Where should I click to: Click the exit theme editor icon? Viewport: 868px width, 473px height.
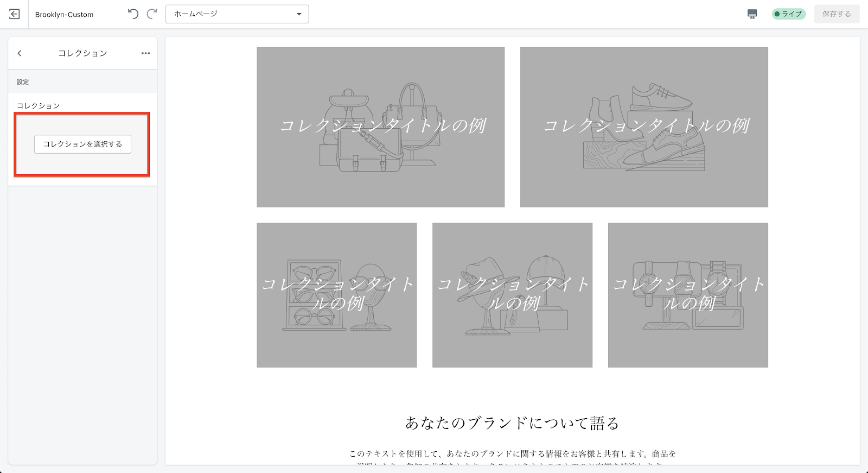point(15,14)
